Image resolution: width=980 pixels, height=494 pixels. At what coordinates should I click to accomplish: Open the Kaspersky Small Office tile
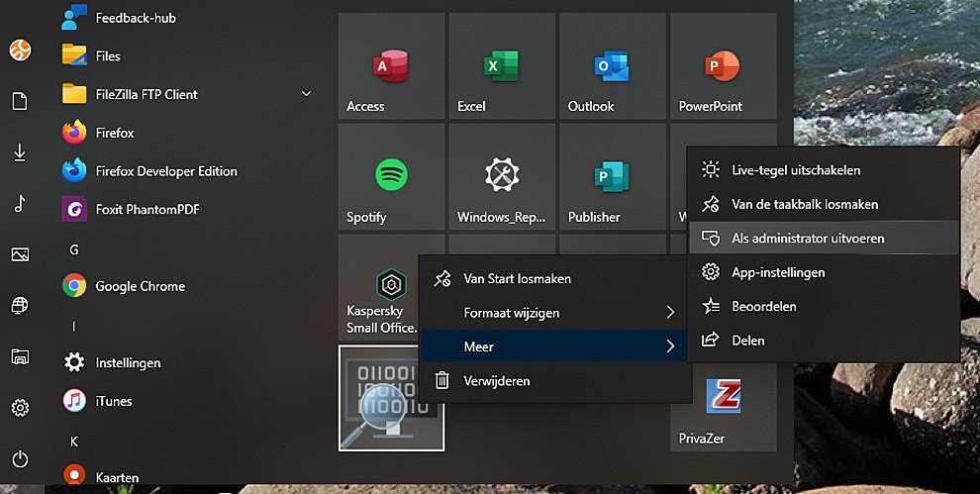pos(391,287)
